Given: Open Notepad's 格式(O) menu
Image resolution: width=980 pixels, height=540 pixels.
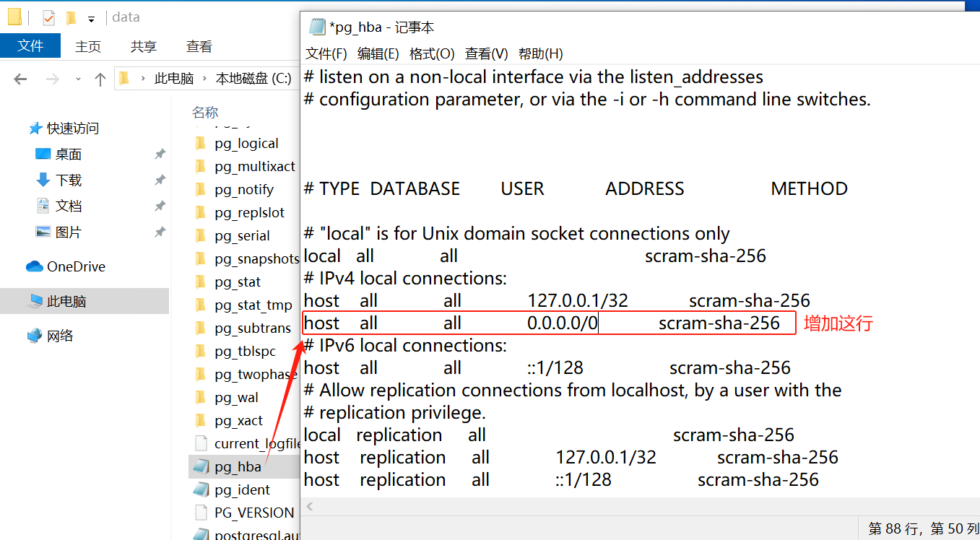Looking at the screenshot, I should click(432, 54).
